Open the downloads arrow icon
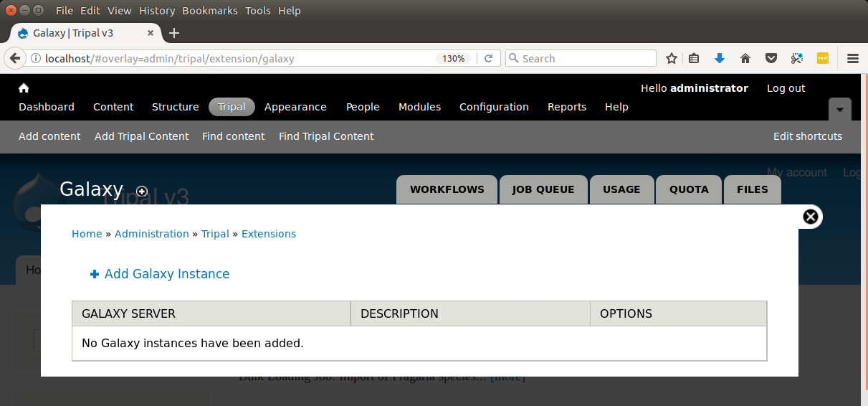The width and height of the screenshot is (868, 406). (x=720, y=59)
